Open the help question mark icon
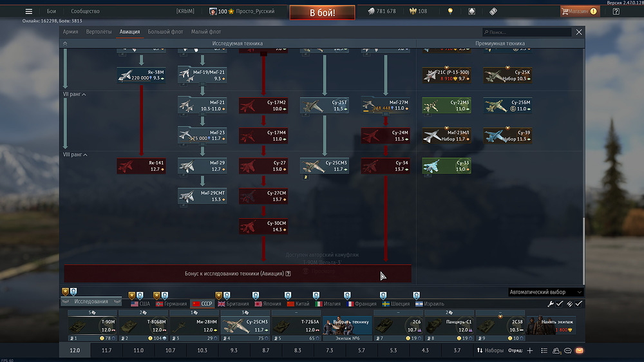This screenshot has width=644, height=362. point(616,12)
